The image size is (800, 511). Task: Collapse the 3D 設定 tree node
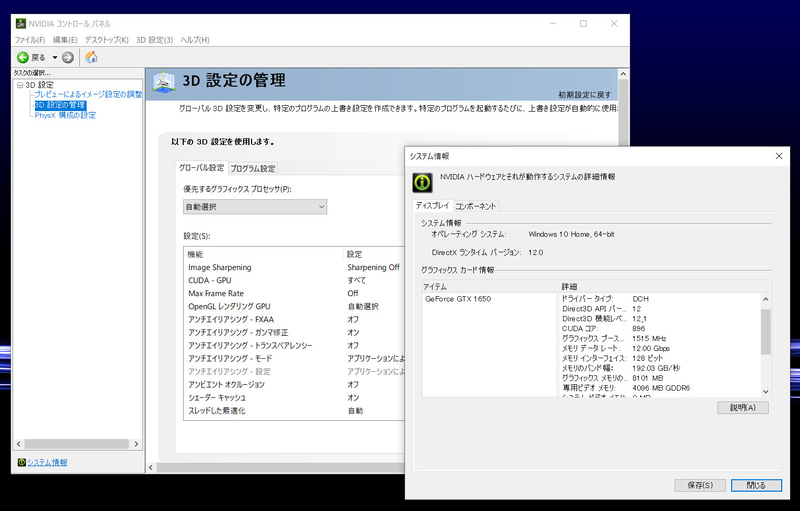tap(20, 85)
